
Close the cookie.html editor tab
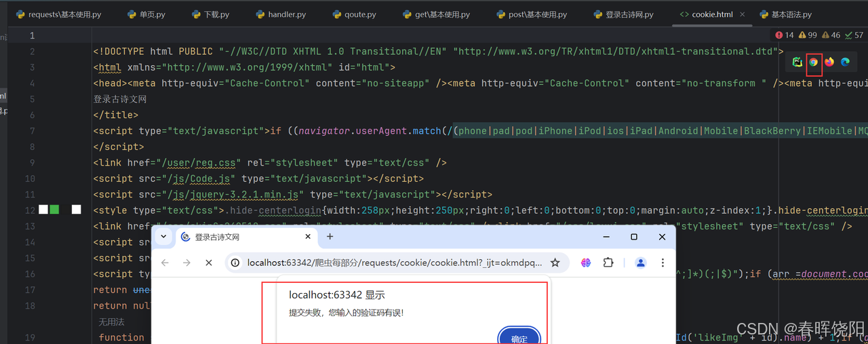[x=743, y=14]
